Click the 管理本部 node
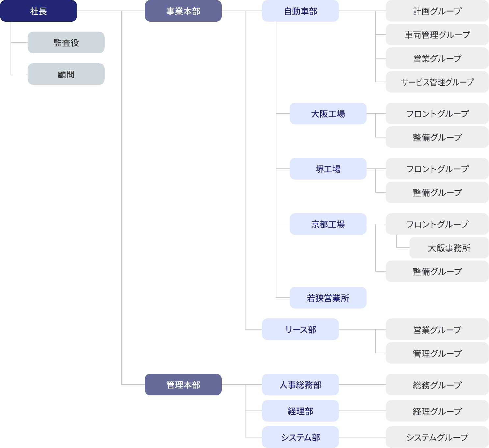The width and height of the screenshot is (489, 448). tap(183, 385)
